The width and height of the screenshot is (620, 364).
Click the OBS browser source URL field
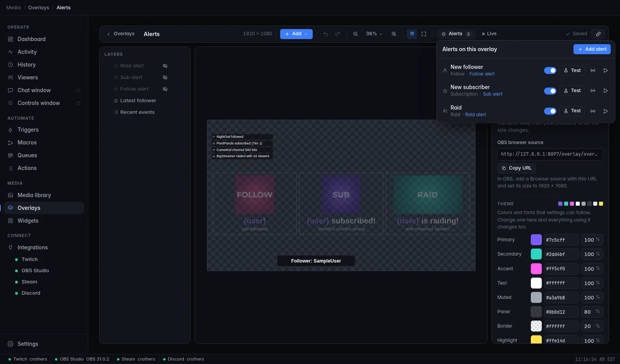(x=550, y=154)
